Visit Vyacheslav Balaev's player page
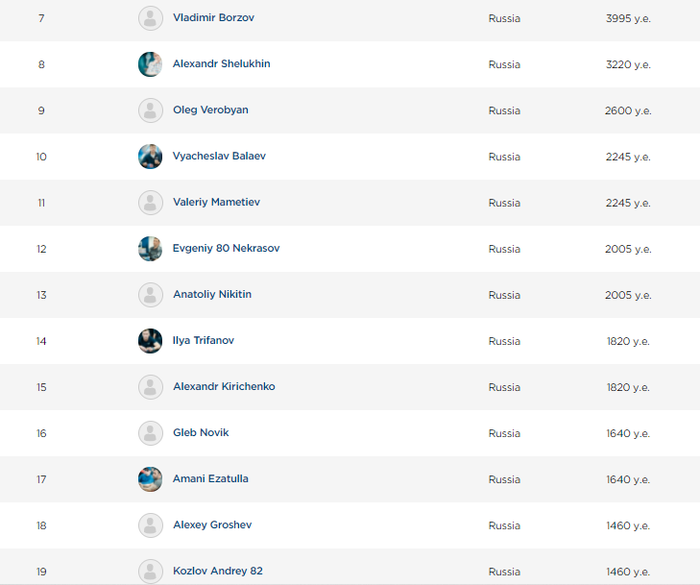This screenshot has width=700, height=585. (219, 156)
